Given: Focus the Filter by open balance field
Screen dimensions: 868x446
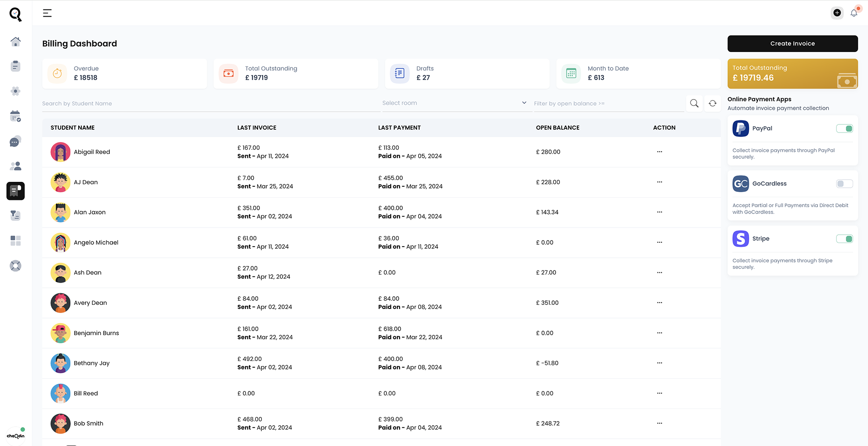Looking at the screenshot, I should point(609,104).
